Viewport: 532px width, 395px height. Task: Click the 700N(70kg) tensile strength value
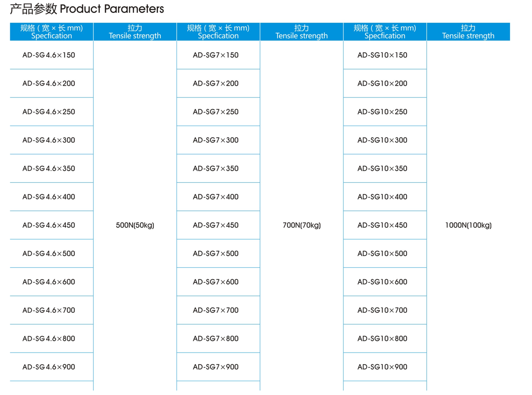click(x=302, y=225)
